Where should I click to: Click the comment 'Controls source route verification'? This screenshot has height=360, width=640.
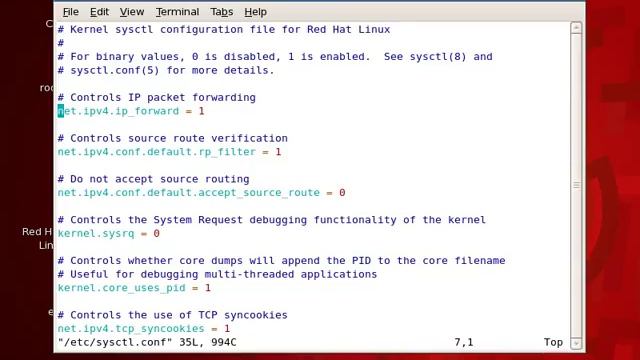pyautogui.click(x=173, y=138)
